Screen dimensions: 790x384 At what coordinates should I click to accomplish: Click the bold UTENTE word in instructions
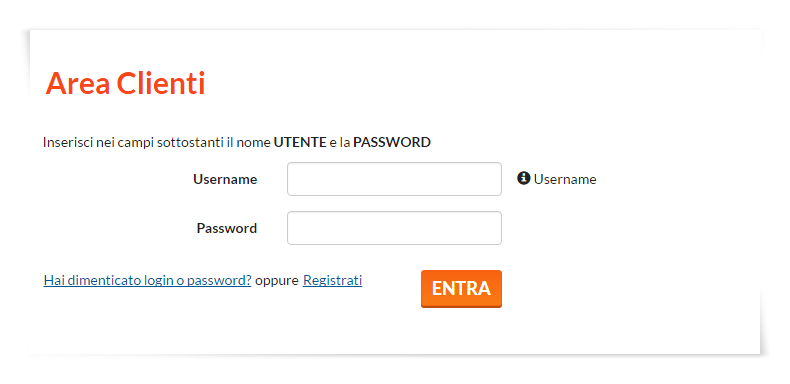click(300, 143)
